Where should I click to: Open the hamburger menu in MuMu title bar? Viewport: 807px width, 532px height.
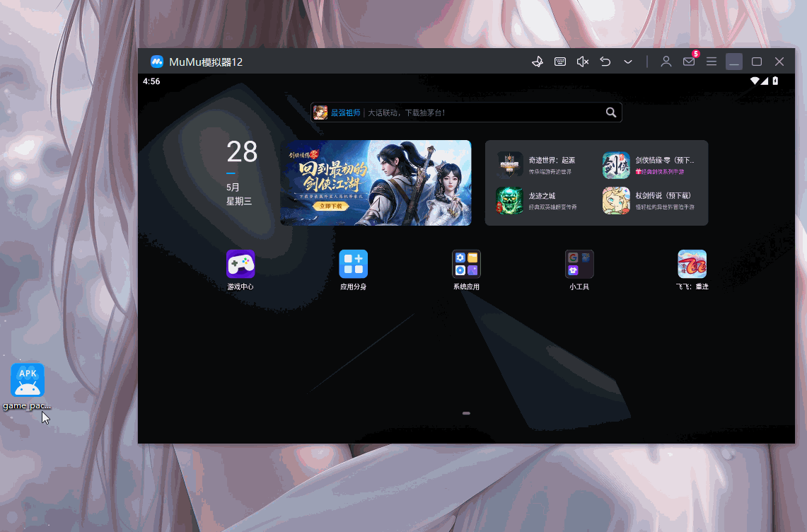pos(712,62)
